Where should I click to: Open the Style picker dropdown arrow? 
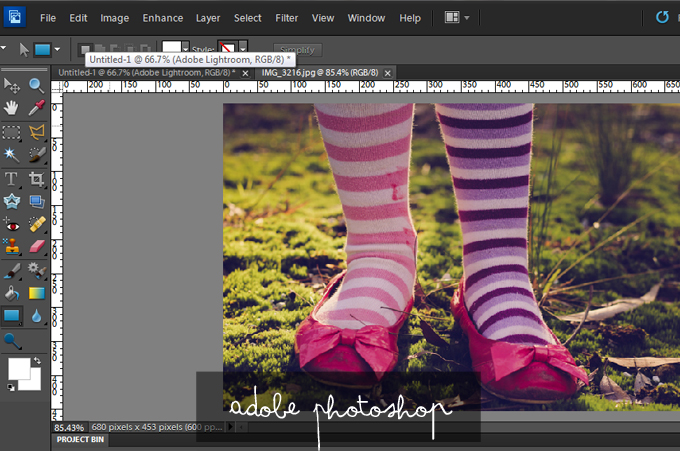coord(243,47)
